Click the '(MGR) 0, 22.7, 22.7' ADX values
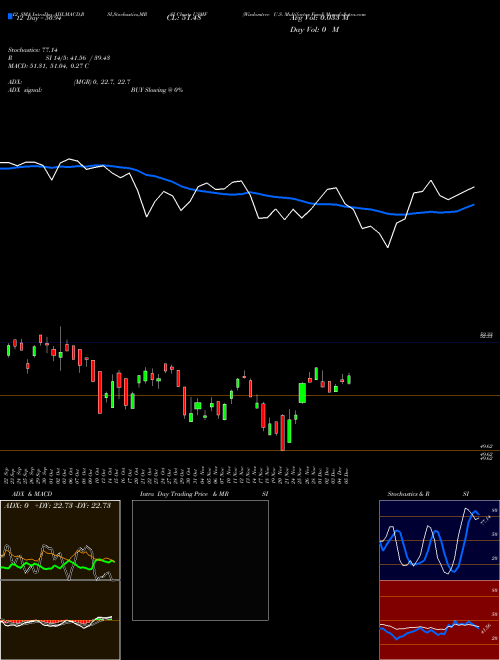500x660 pixels. point(102,82)
